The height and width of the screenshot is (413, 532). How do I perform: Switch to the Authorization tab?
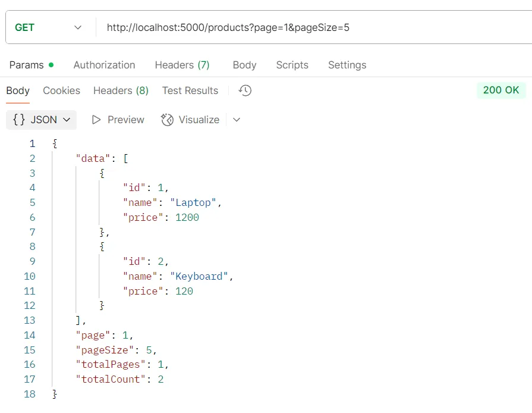[104, 65]
